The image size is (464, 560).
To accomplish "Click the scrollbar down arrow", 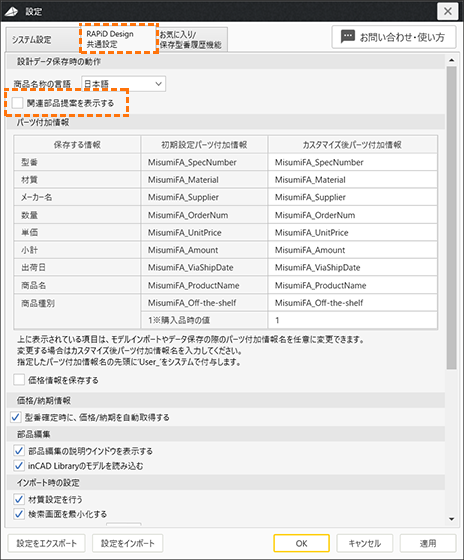I will click(451, 519).
